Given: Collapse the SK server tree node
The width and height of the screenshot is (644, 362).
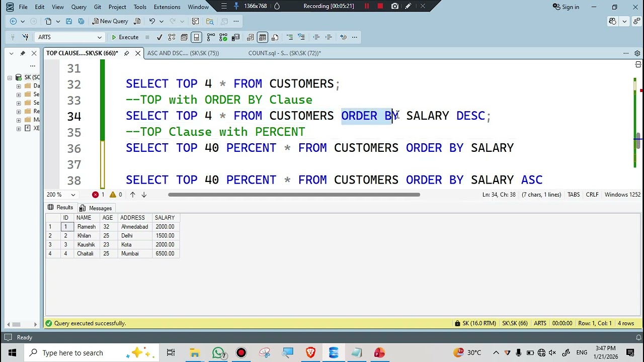Looking at the screenshot, I should (x=10, y=77).
